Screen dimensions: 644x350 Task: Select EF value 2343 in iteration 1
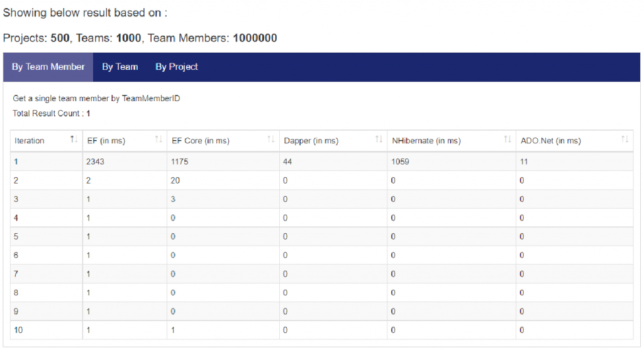point(96,161)
